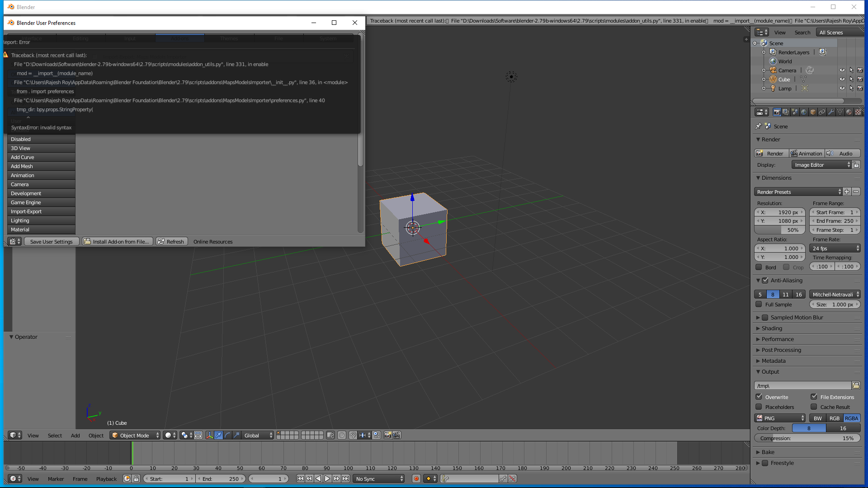This screenshot has height=488, width=868.
Task: Open the Object properties cube icon
Action: pos(813,112)
